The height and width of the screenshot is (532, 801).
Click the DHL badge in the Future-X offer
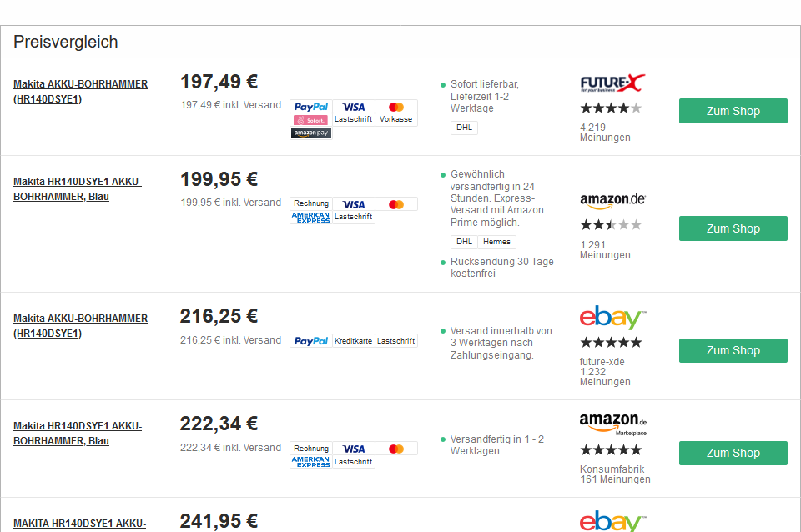coord(464,128)
